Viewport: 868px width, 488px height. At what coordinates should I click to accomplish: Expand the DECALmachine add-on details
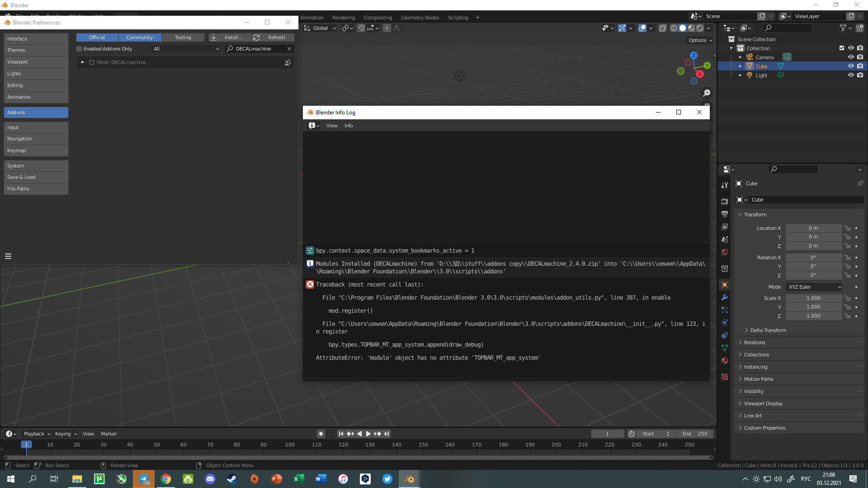(x=82, y=62)
